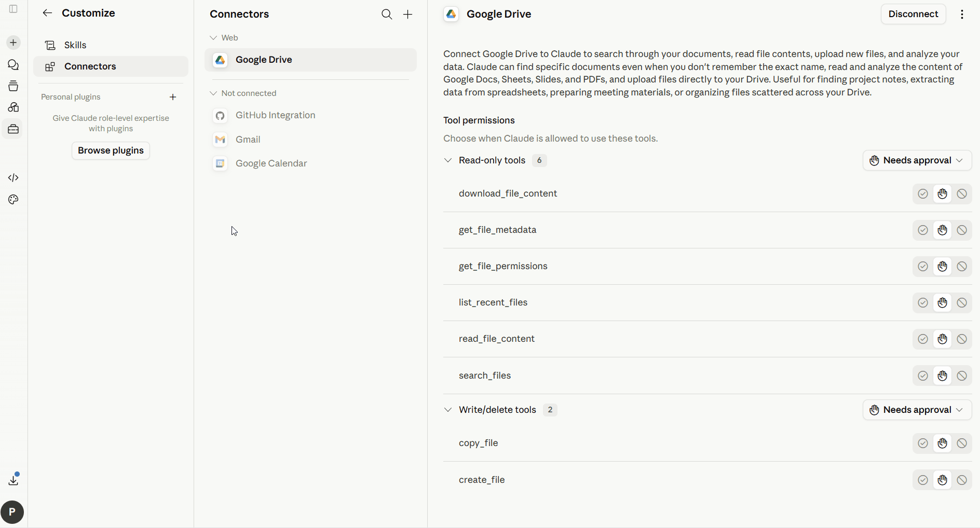The image size is (980, 528).
Task: Toggle the sidebar panel icon
Action: click(x=13, y=9)
